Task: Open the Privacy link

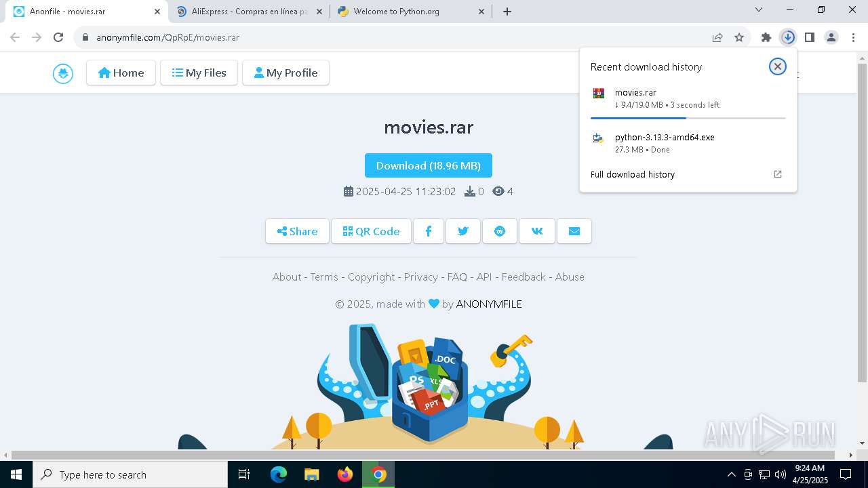Action: 421,277
